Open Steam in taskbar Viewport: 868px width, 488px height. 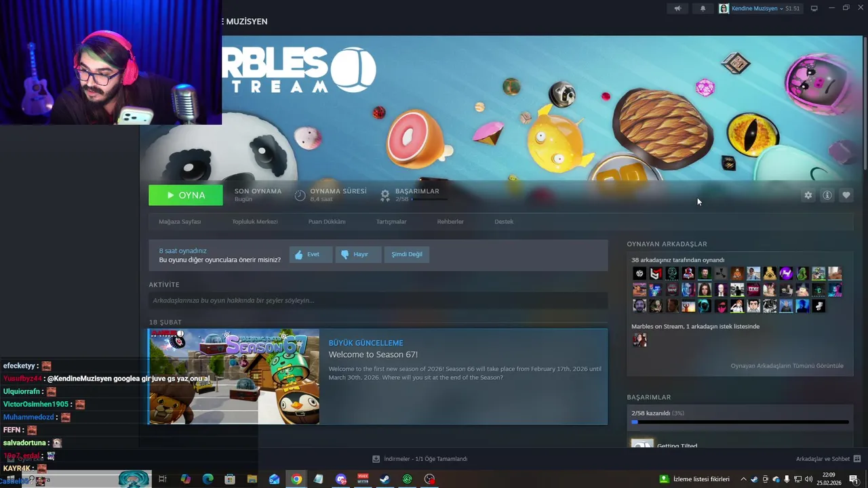coord(384,479)
